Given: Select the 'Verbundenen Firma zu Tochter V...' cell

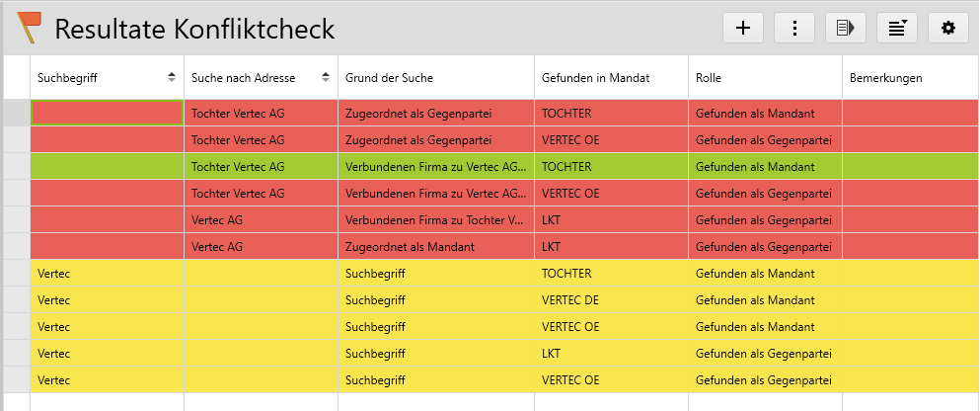Looking at the screenshot, I should (434, 219).
